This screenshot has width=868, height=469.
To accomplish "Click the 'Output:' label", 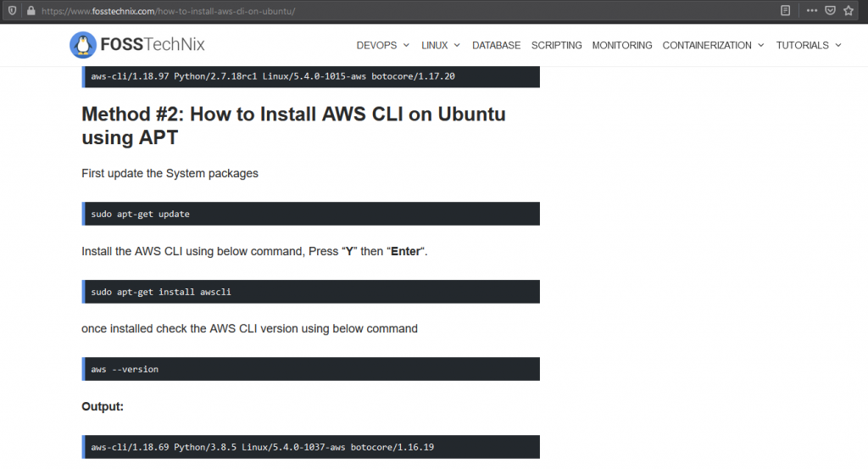I will (103, 406).
